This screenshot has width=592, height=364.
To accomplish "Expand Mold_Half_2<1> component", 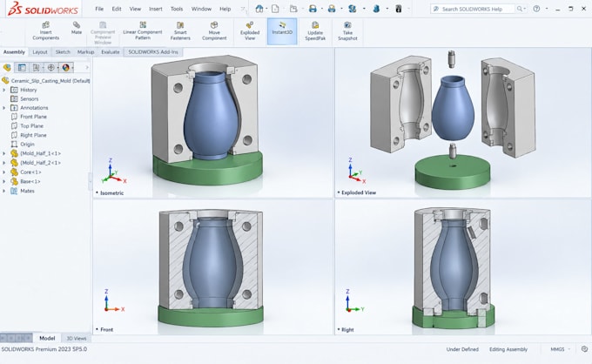I will [x=4, y=163].
